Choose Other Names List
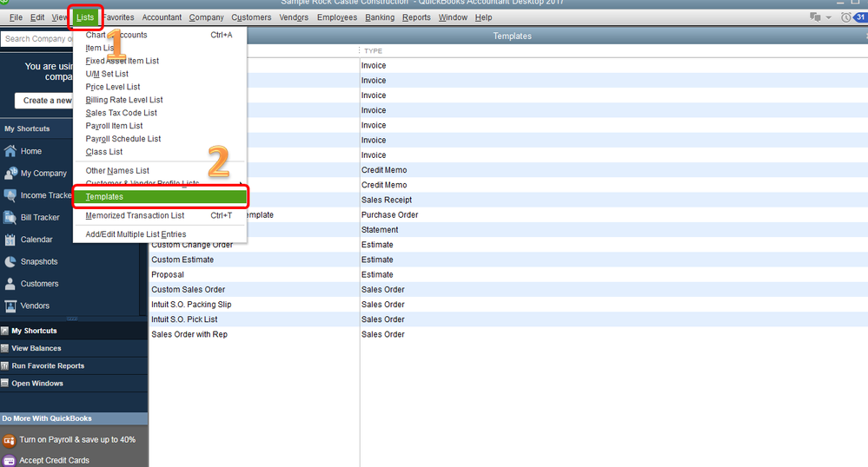The width and height of the screenshot is (868, 467). click(117, 170)
